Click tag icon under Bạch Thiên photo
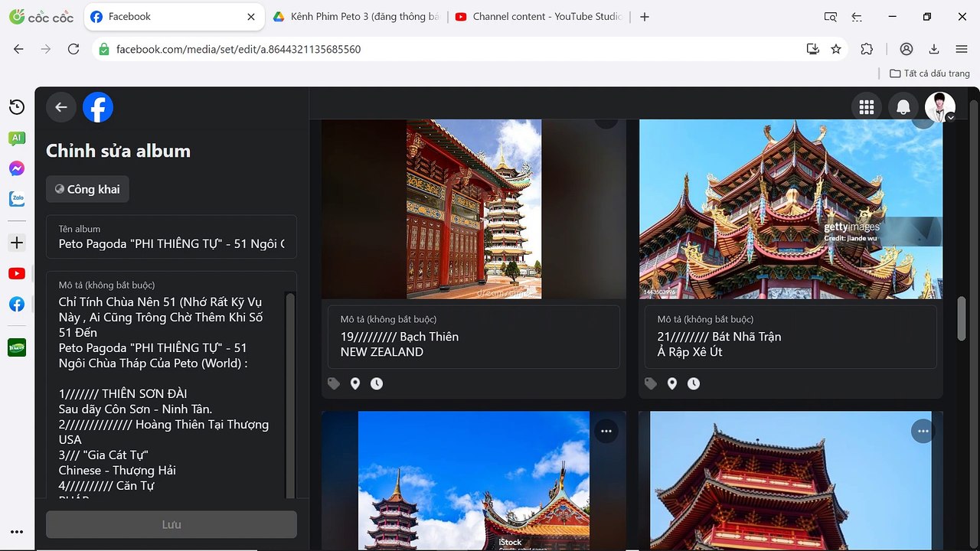The width and height of the screenshot is (980, 551). (334, 383)
